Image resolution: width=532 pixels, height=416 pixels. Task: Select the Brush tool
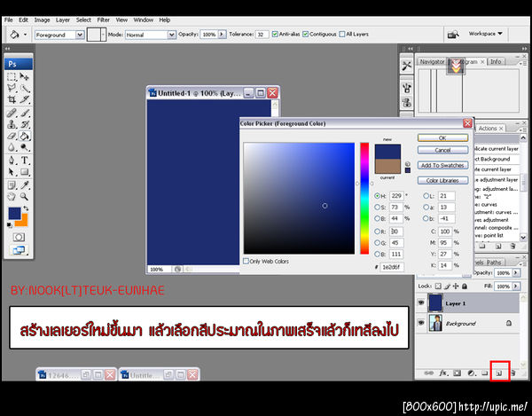coord(24,113)
